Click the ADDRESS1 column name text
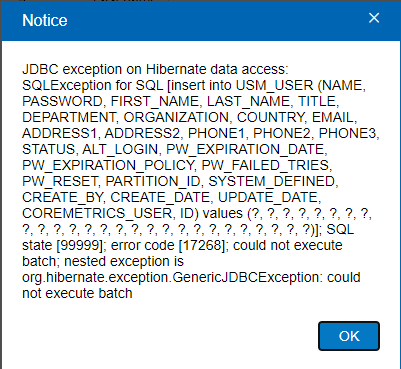The image size is (401, 369). tap(59, 134)
